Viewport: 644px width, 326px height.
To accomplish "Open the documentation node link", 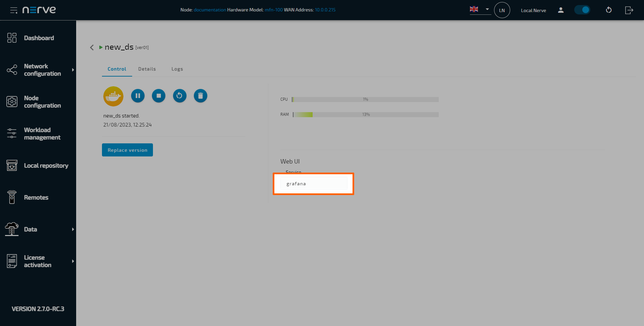I will [210, 10].
